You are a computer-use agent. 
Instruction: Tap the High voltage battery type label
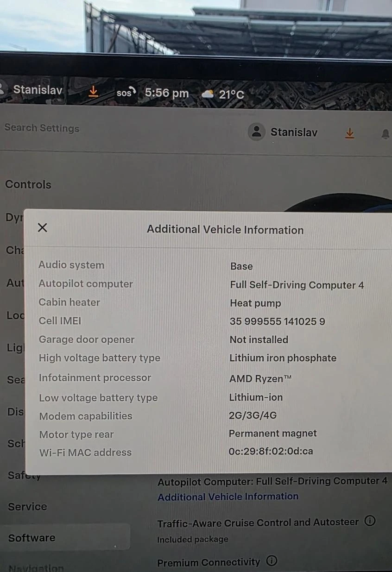tap(100, 358)
